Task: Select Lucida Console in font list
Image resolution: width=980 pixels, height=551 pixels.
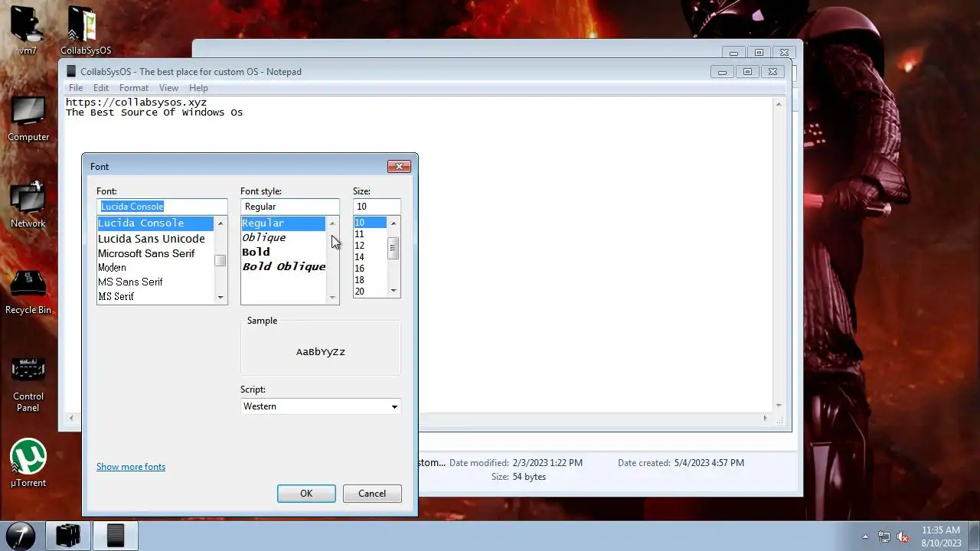Action: click(x=155, y=223)
